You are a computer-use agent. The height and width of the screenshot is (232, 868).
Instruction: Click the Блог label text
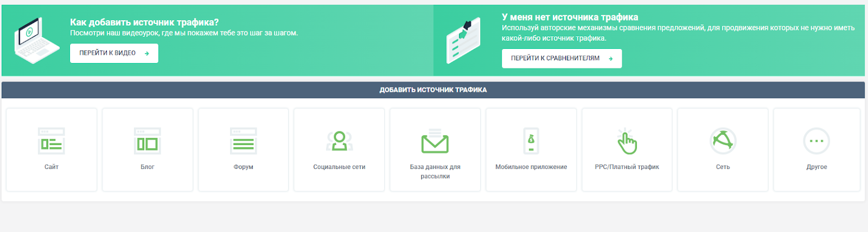(x=148, y=167)
